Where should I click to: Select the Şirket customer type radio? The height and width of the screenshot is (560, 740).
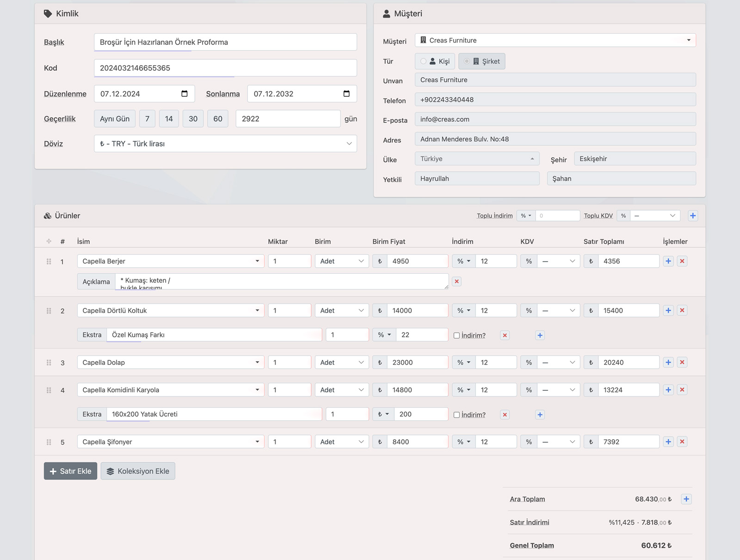[x=467, y=62]
